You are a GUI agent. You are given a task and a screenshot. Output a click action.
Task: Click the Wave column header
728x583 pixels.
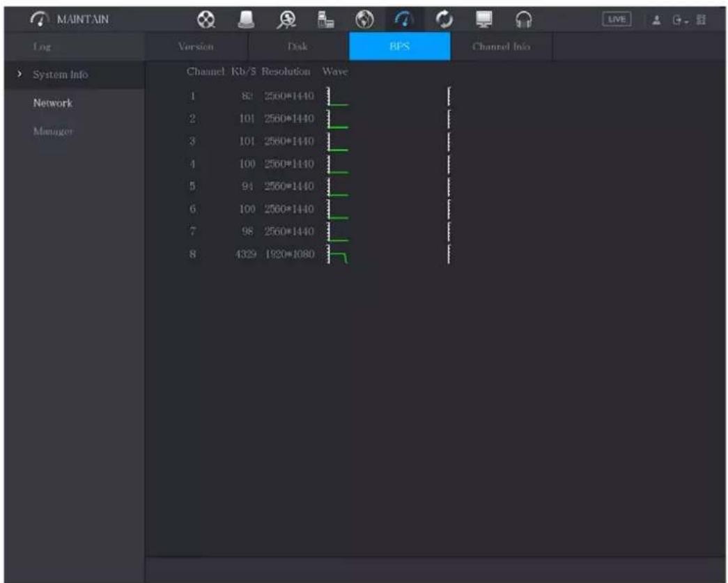335,72
